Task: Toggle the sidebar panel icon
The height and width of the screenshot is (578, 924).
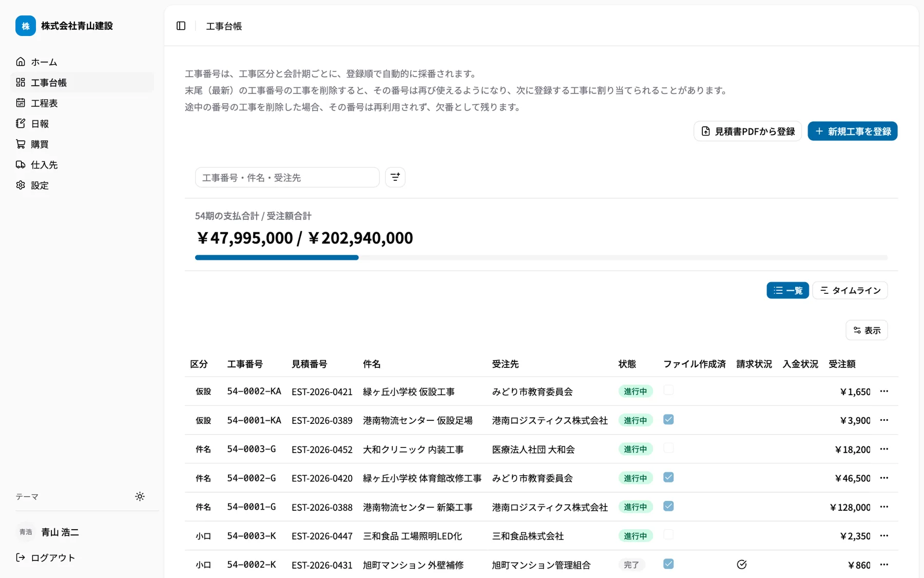Action: click(181, 26)
